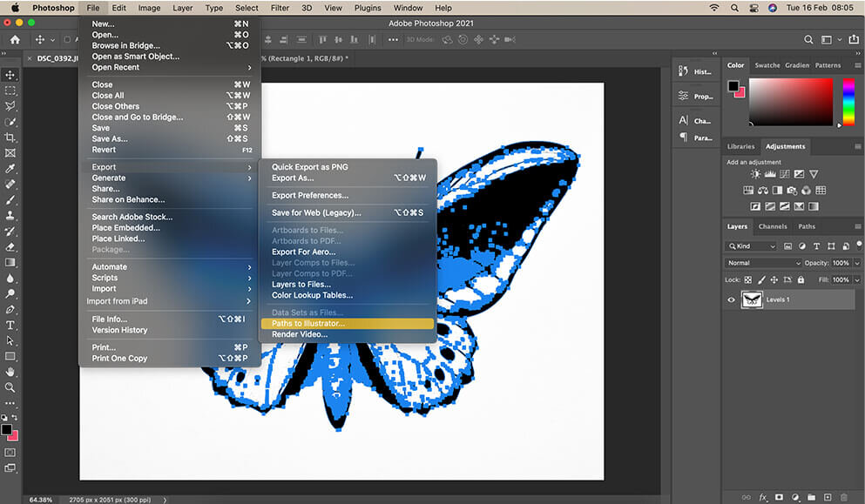Select the Rectangular Marquee tool
The width and height of the screenshot is (865, 504).
[x=10, y=91]
